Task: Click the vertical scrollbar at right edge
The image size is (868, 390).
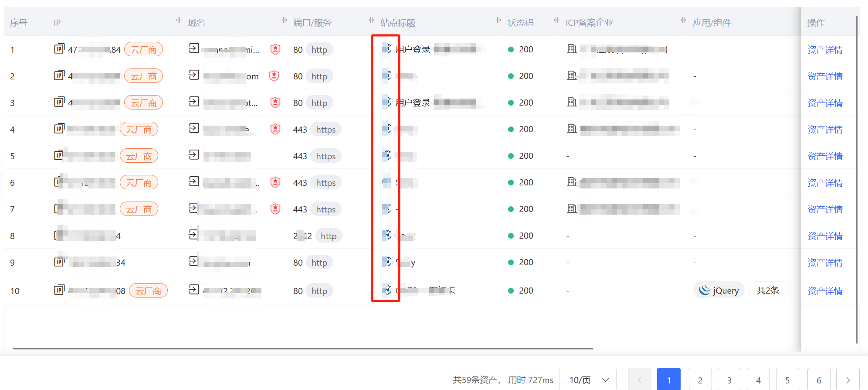Action: pos(857,179)
